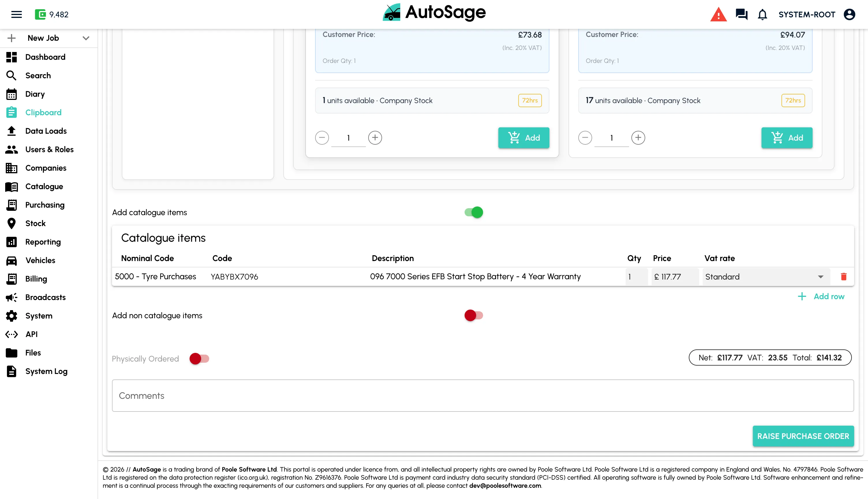868x499 pixels.
Task: Open the user account avatar icon
Action: click(x=850, y=14)
